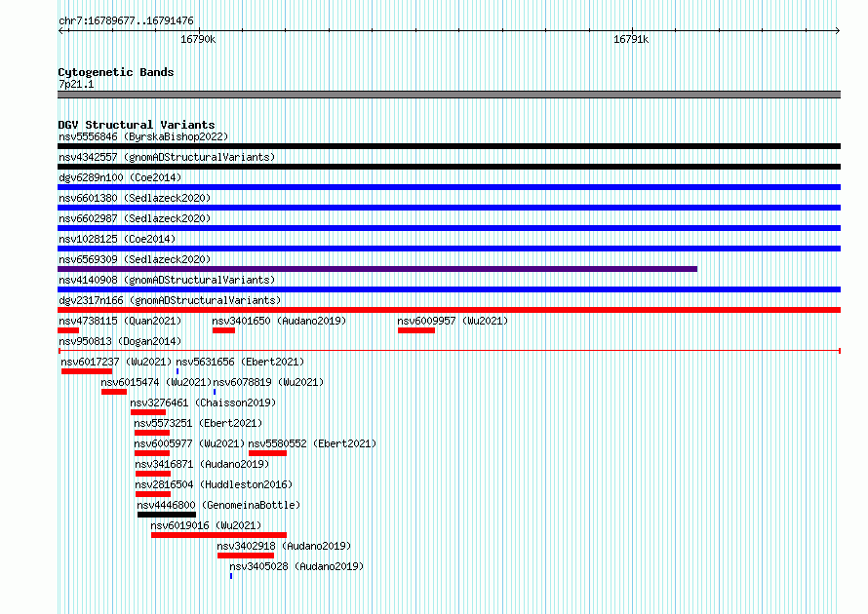Click the ruler's right arrow end
Viewport: 868px width, 614px height.
[838, 30]
